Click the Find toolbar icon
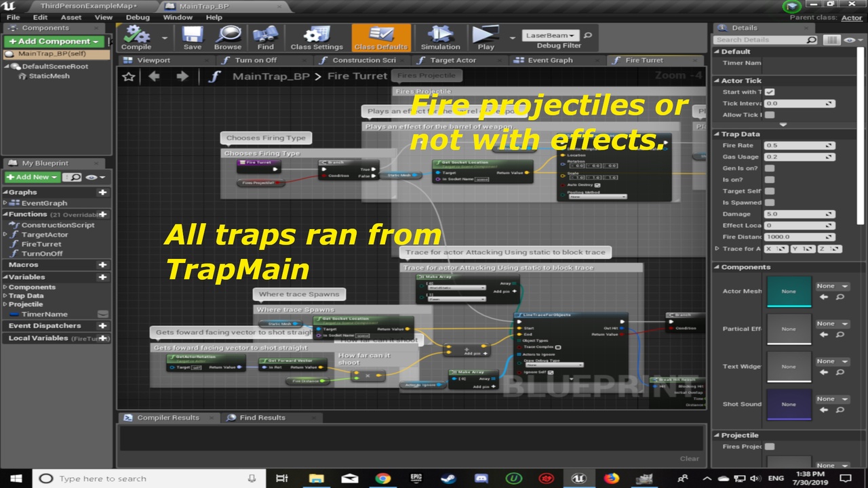Image resolution: width=868 pixels, height=488 pixels. click(x=265, y=38)
